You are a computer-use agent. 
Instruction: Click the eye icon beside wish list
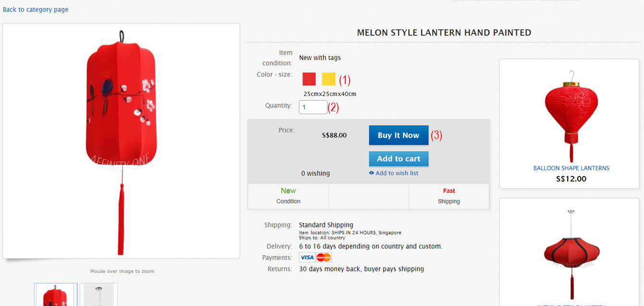371,173
